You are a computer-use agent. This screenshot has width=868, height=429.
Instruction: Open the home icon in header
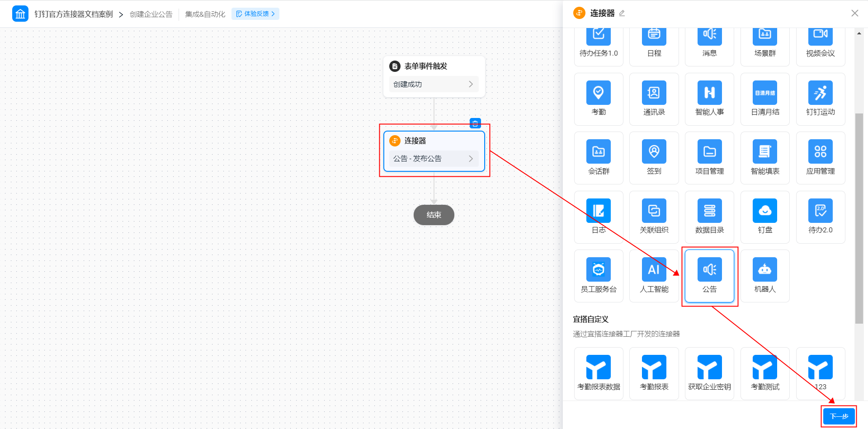tap(20, 14)
